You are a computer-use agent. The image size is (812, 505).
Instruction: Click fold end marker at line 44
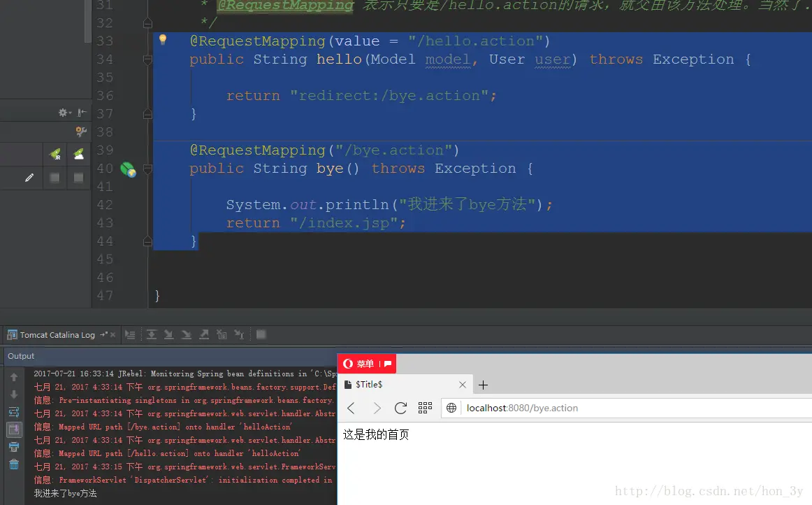tap(147, 241)
